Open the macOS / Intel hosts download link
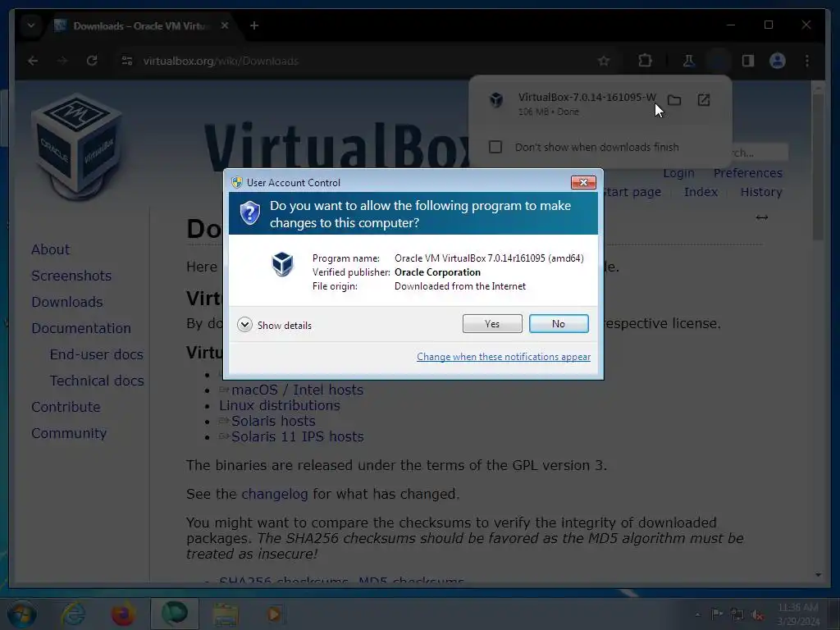 tap(297, 390)
